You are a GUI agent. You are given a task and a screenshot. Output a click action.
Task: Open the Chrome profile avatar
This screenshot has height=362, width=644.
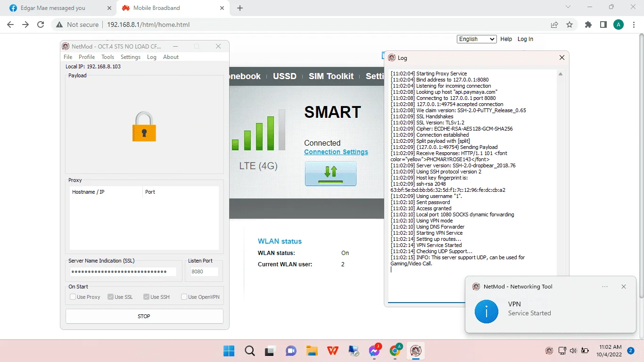point(619,25)
